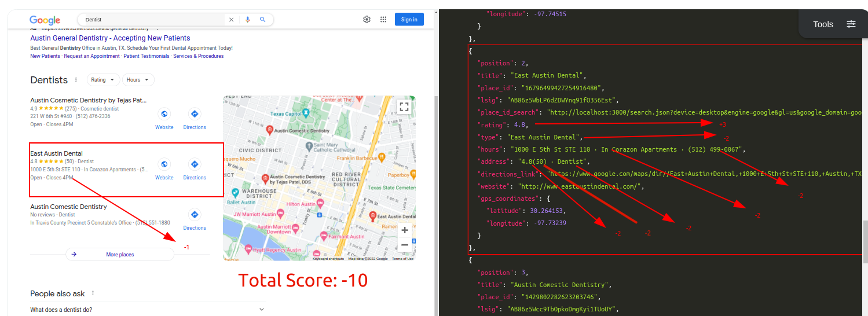Viewport: 868px width, 316px height.
Task: Open options menu beside People also ask
Action: (x=93, y=293)
